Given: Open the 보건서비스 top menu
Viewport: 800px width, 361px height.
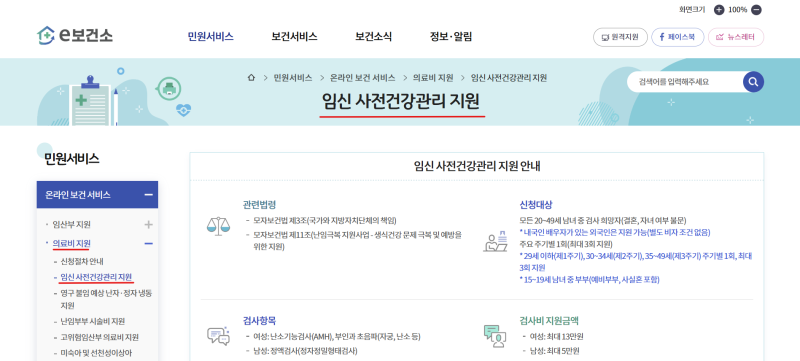Looking at the screenshot, I should (294, 37).
